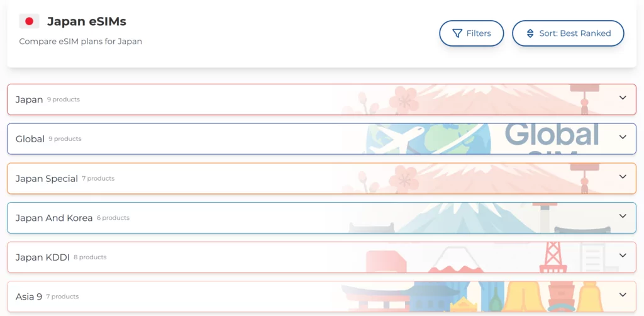Click the Japan eSIMs heading
Image resolution: width=644 pixels, height=316 pixels.
coord(87,21)
